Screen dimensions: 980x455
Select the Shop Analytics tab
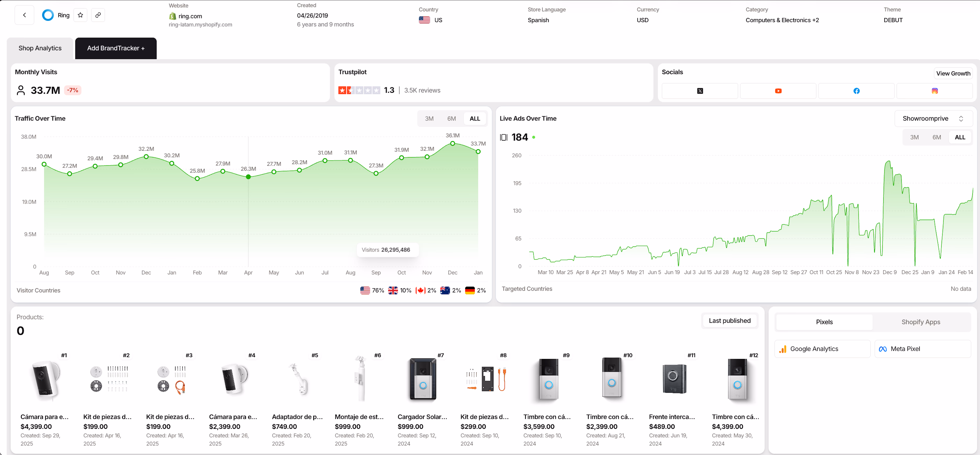(x=40, y=48)
